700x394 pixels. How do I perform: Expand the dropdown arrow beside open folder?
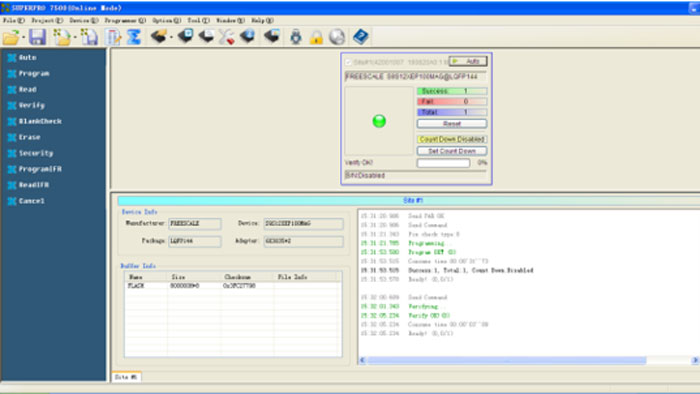click(x=23, y=37)
